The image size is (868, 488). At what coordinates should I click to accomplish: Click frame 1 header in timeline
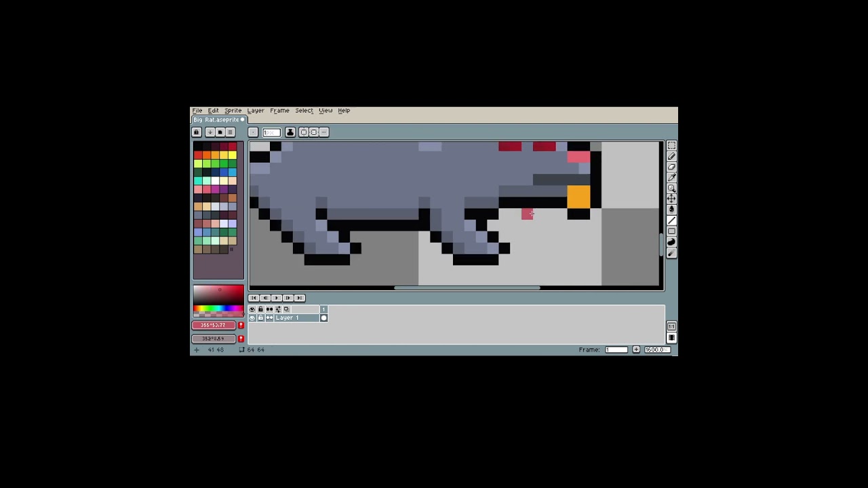tap(323, 309)
